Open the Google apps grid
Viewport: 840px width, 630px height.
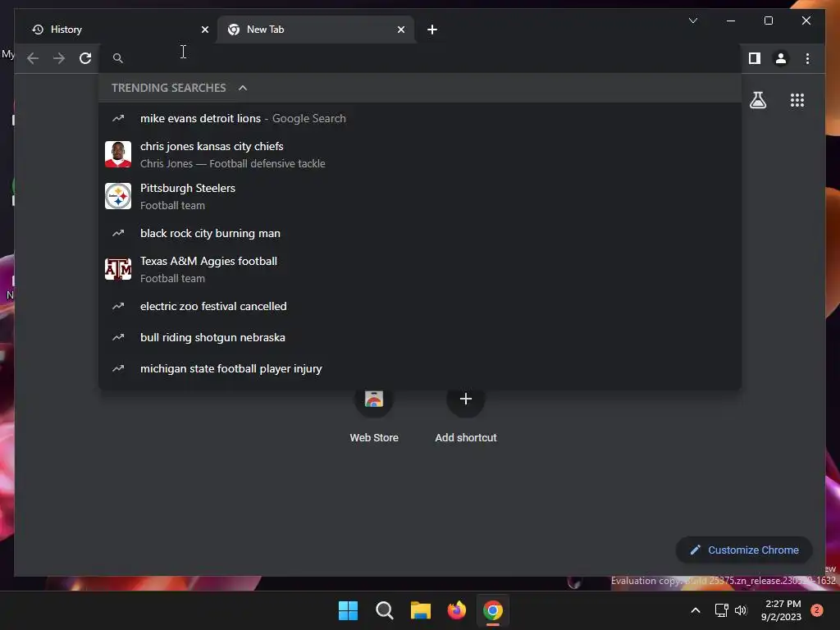[x=797, y=100]
